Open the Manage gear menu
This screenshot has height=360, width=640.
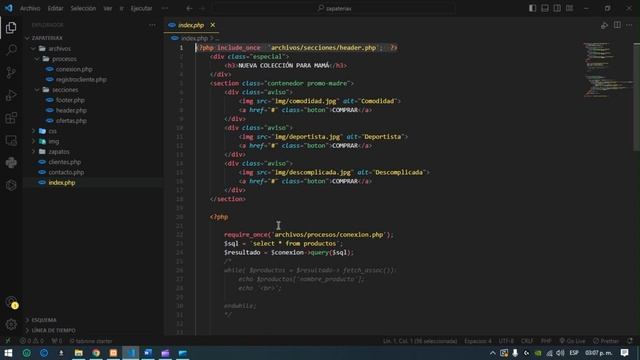pos(11,325)
